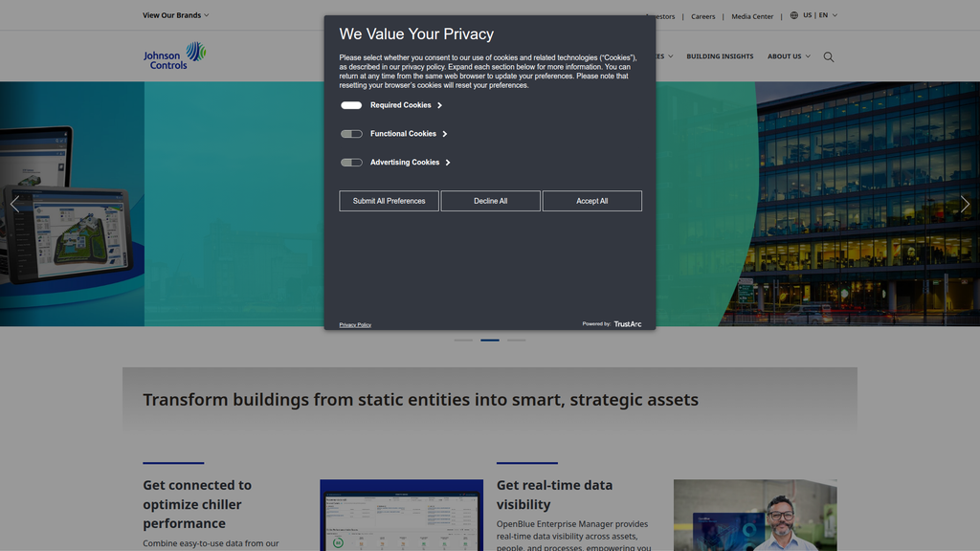980x551 pixels.
Task: Click the man with glasses thumbnail
Action: [755, 516]
